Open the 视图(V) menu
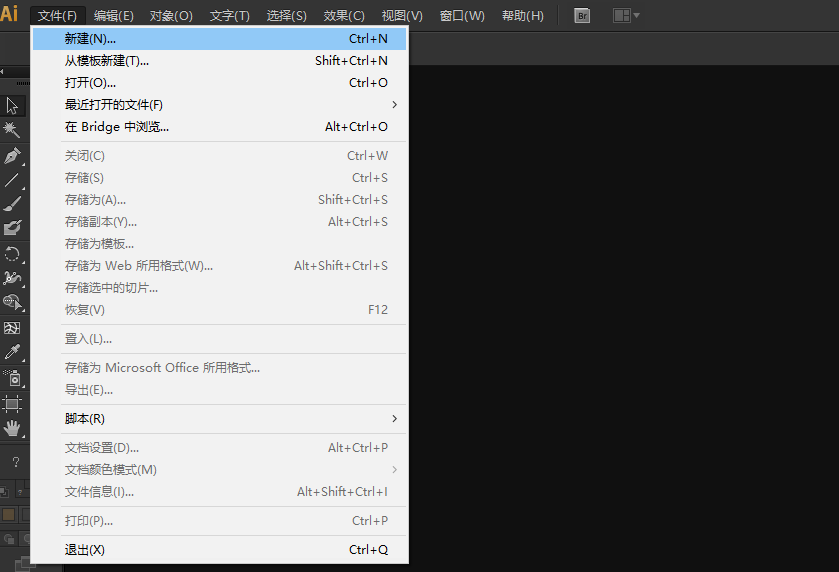 402,16
